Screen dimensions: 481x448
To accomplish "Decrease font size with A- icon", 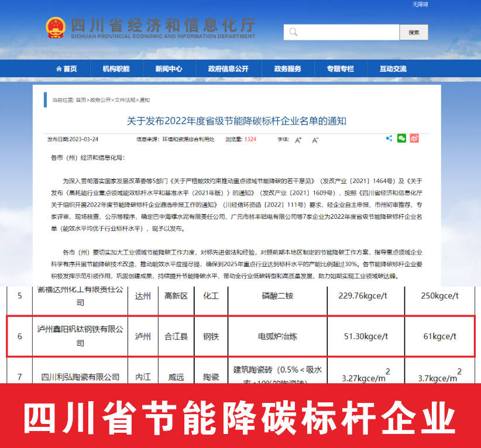I will point(315,140).
